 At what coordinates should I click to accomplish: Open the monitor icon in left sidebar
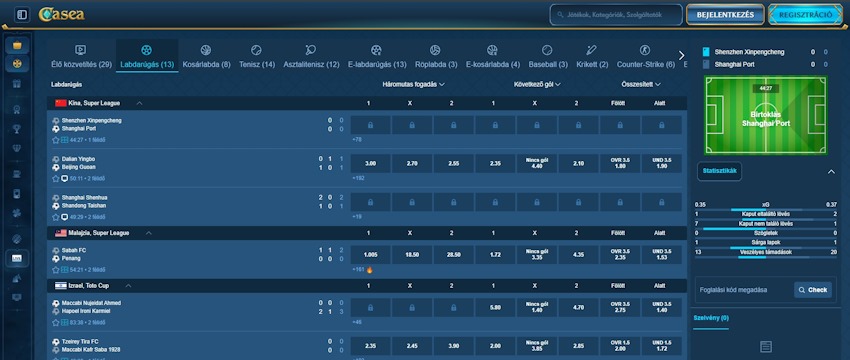[17, 297]
